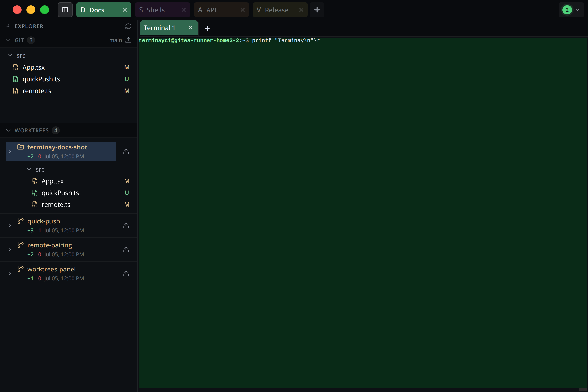Viewport: 588px width, 392px height.
Task: Close the Docs workspace tab
Action: (125, 10)
